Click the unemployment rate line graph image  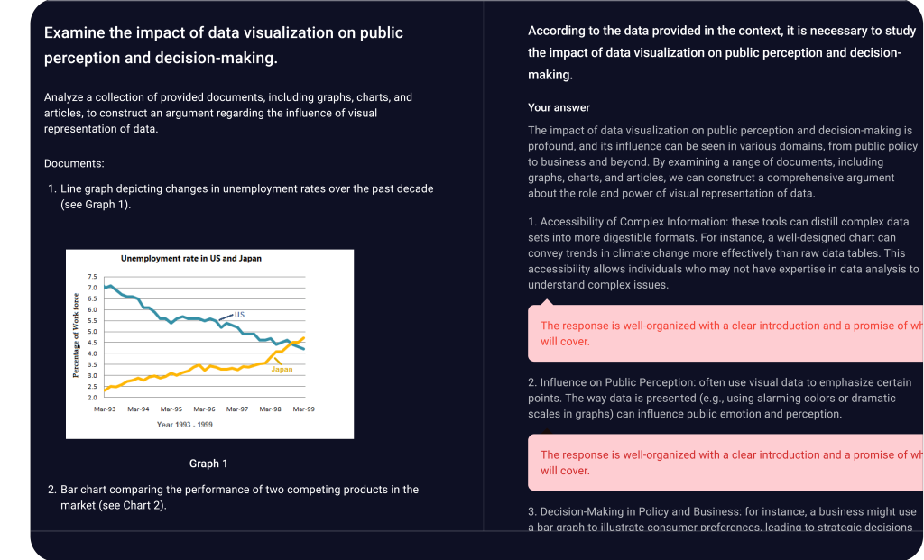tap(209, 343)
